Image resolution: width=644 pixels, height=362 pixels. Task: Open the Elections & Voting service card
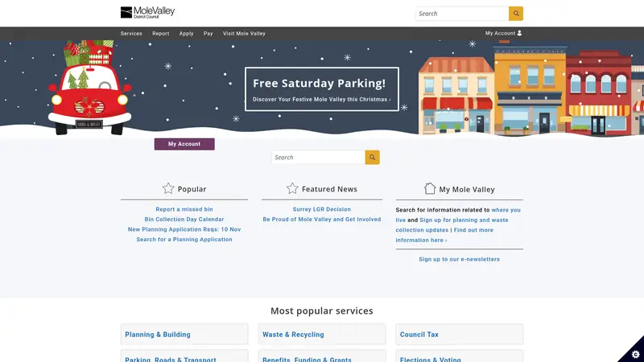click(459, 356)
